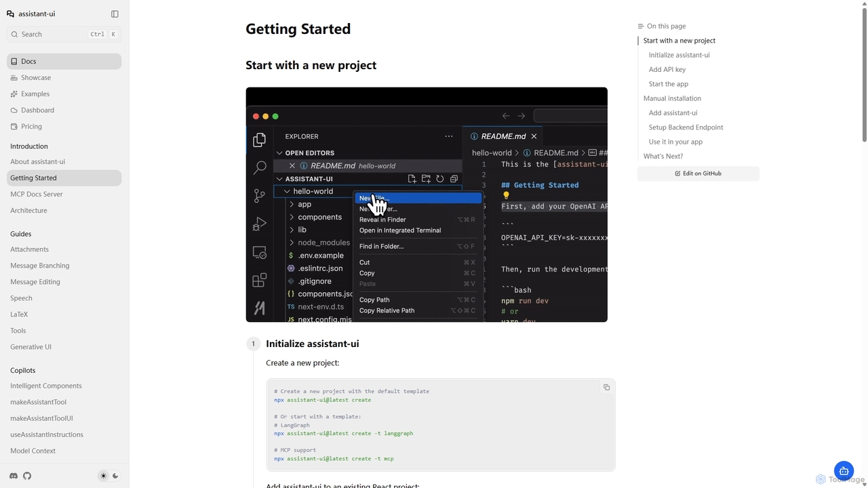Viewport: 868px width, 488px height.
Task: Open the useAssistantInstructions page
Action: [x=64, y=434]
